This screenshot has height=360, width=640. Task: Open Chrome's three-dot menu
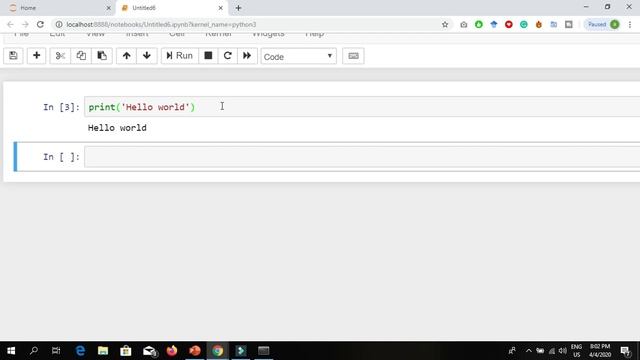(630, 24)
